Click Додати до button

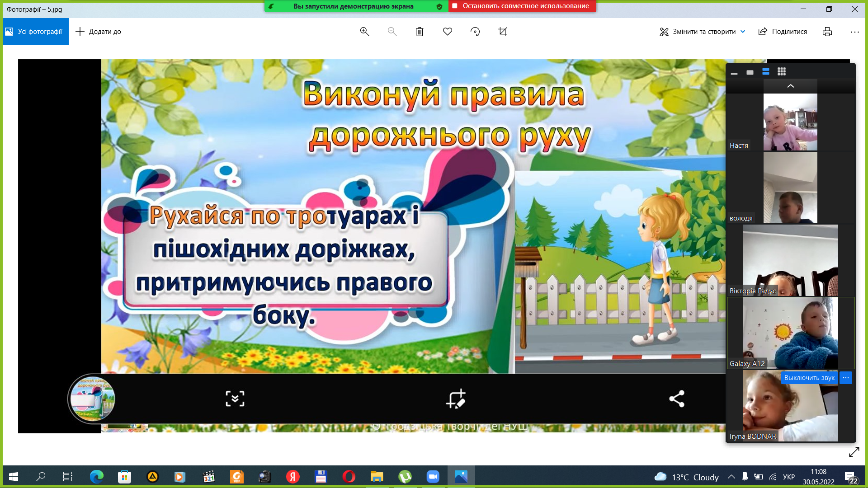click(x=98, y=32)
